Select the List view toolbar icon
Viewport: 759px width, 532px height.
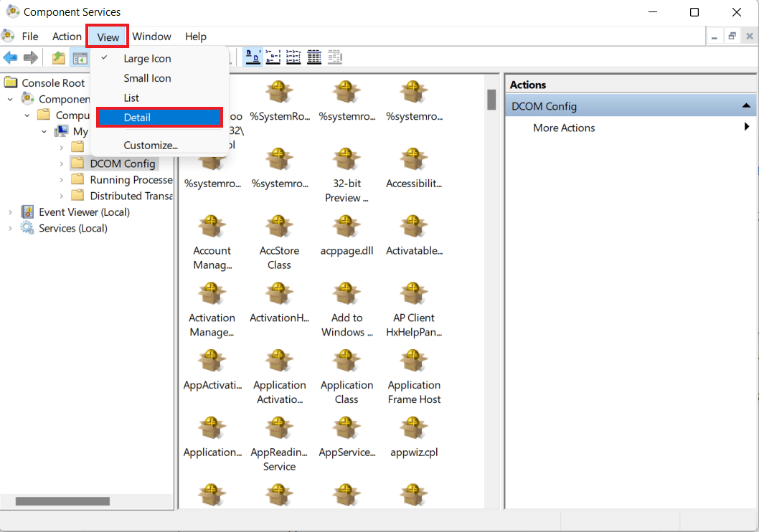293,57
